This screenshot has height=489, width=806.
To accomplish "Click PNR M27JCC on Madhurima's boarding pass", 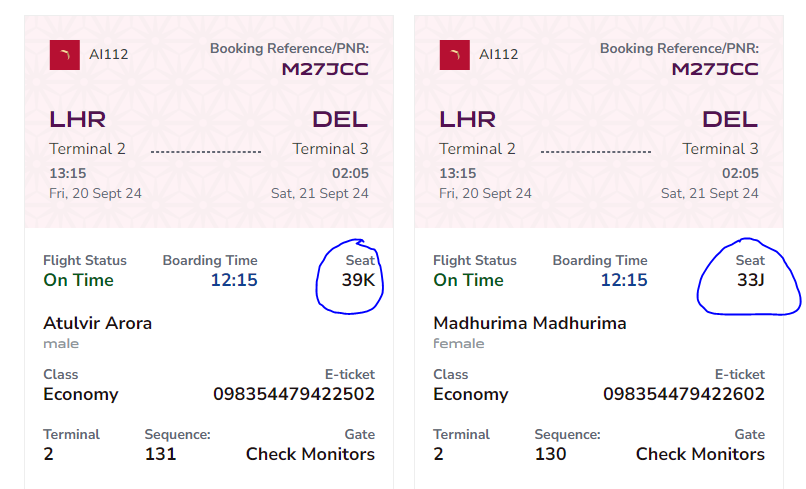I will 715,69.
